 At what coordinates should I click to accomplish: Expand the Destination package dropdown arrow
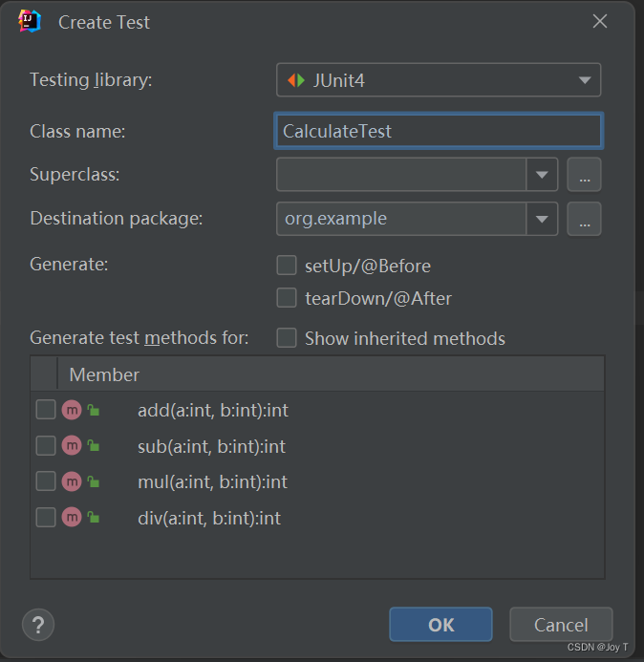[x=542, y=219]
